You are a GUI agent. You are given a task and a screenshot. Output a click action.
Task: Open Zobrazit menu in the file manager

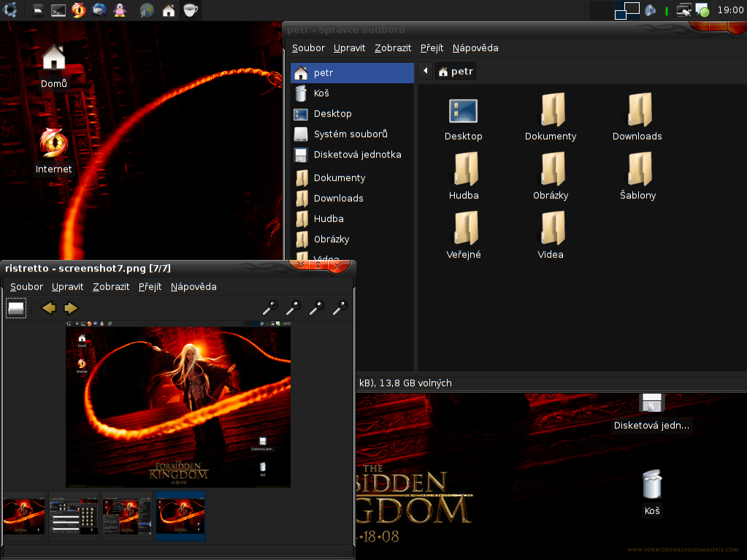[x=393, y=48]
